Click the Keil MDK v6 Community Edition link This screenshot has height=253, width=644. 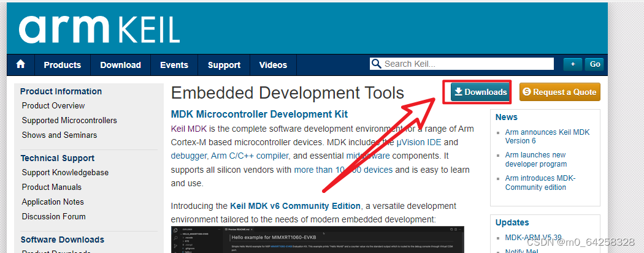pos(295,206)
